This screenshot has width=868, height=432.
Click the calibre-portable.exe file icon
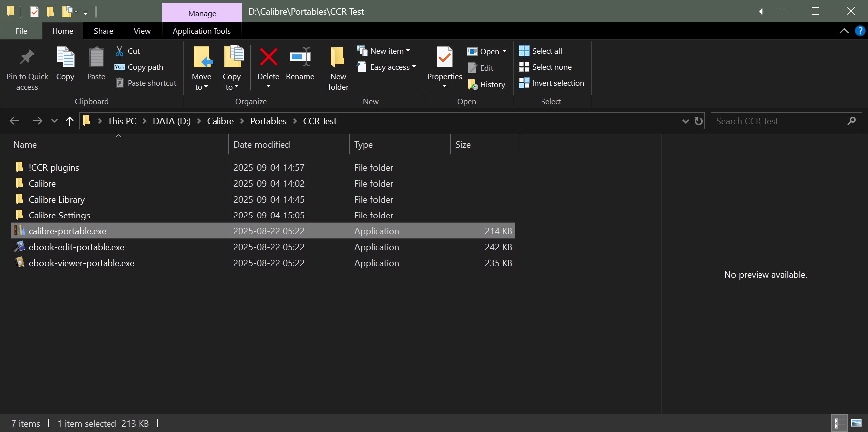tap(20, 231)
